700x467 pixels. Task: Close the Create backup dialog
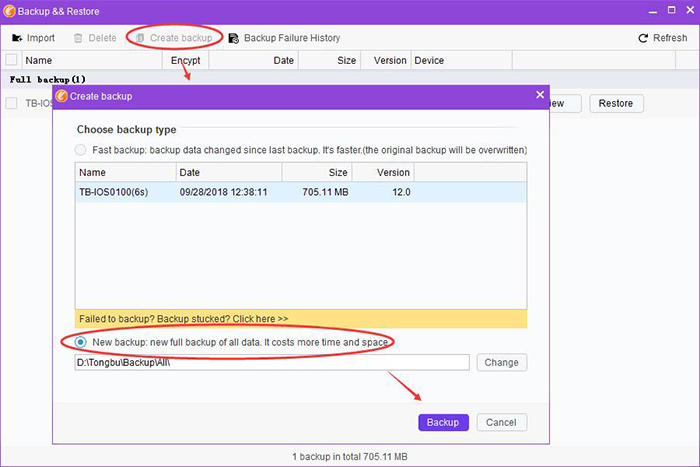click(540, 95)
